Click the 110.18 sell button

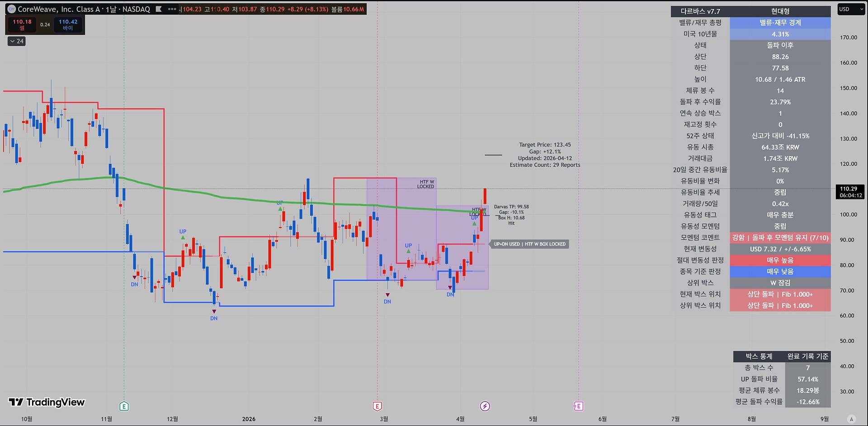pyautogui.click(x=22, y=25)
